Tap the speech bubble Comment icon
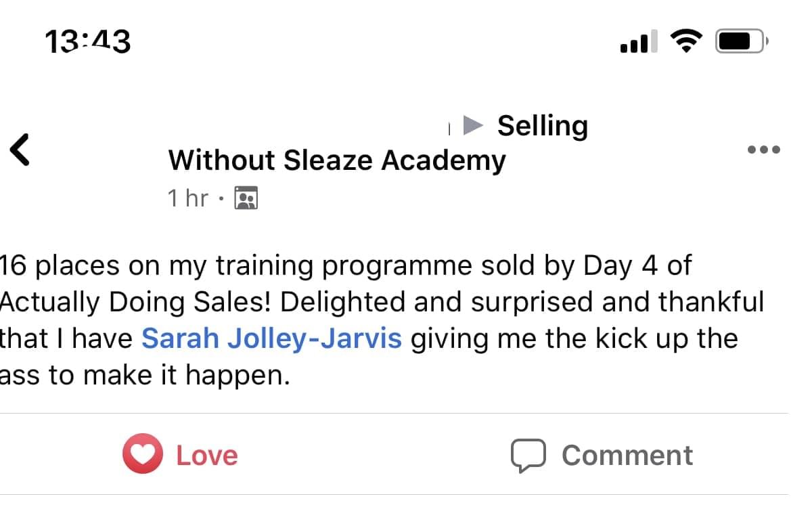This screenshot has width=812, height=507. coord(528,456)
